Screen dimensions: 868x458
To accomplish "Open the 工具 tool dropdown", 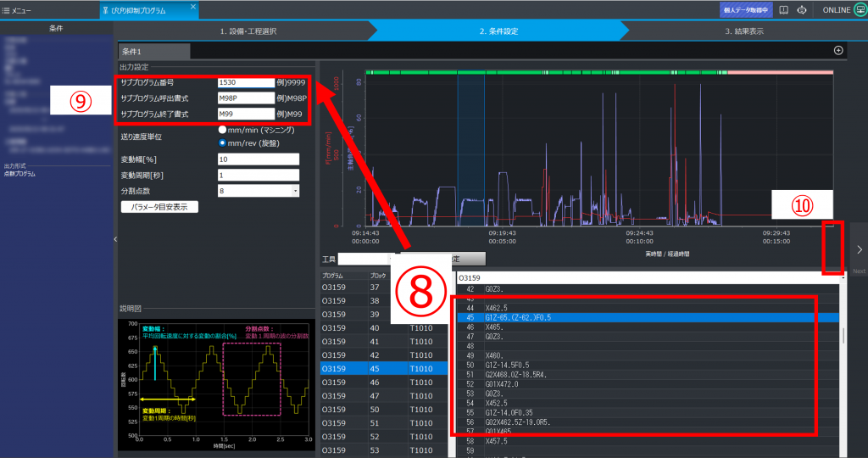I will pos(365,260).
